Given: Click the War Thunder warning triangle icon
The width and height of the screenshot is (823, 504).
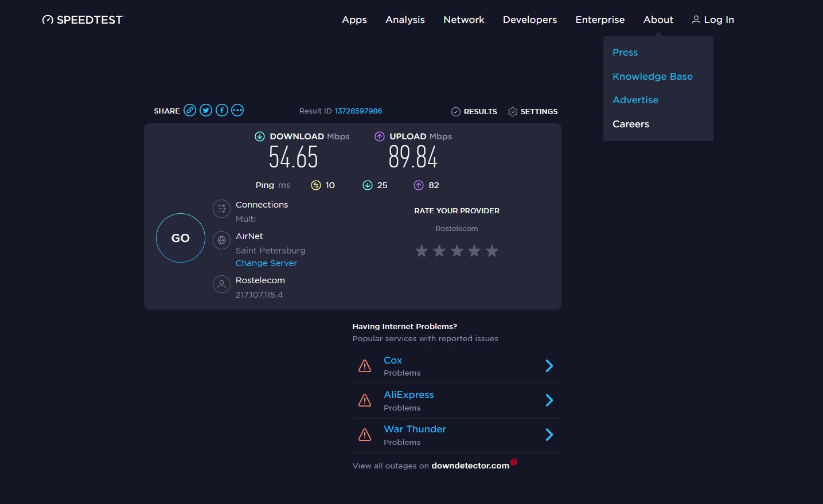Looking at the screenshot, I should (x=365, y=435).
